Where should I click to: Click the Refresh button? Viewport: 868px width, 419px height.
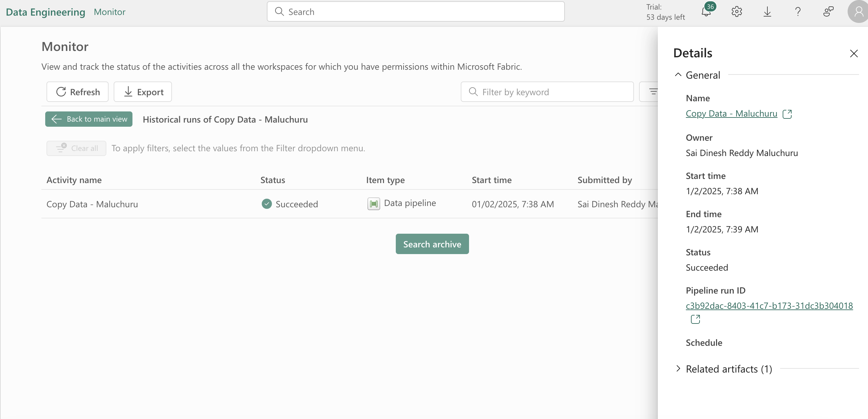[77, 92]
